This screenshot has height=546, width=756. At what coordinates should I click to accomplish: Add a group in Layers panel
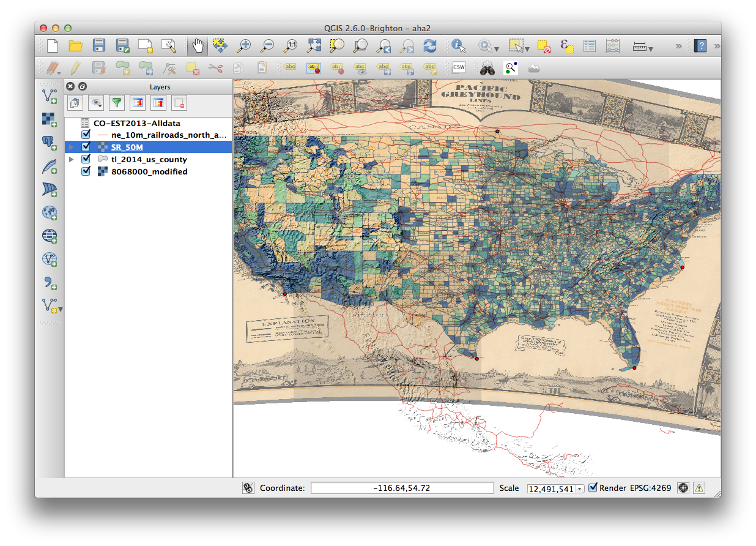click(75, 103)
